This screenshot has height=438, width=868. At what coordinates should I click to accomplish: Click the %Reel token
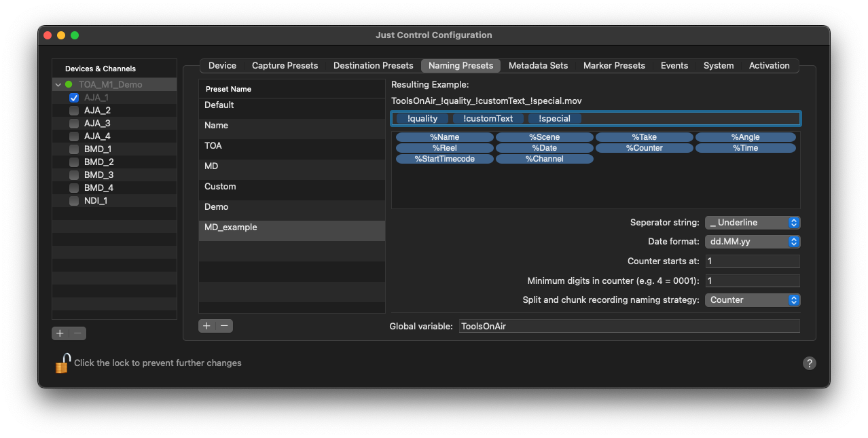coord(445,148)
